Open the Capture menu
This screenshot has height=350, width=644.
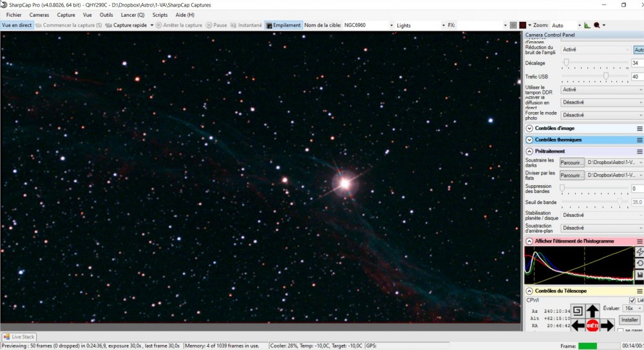(66, 15)
